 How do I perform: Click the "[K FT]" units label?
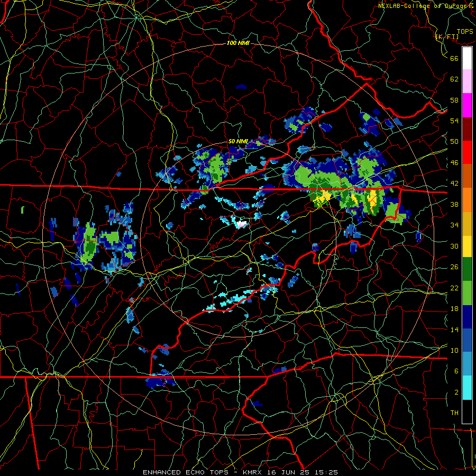click(447, 37)
